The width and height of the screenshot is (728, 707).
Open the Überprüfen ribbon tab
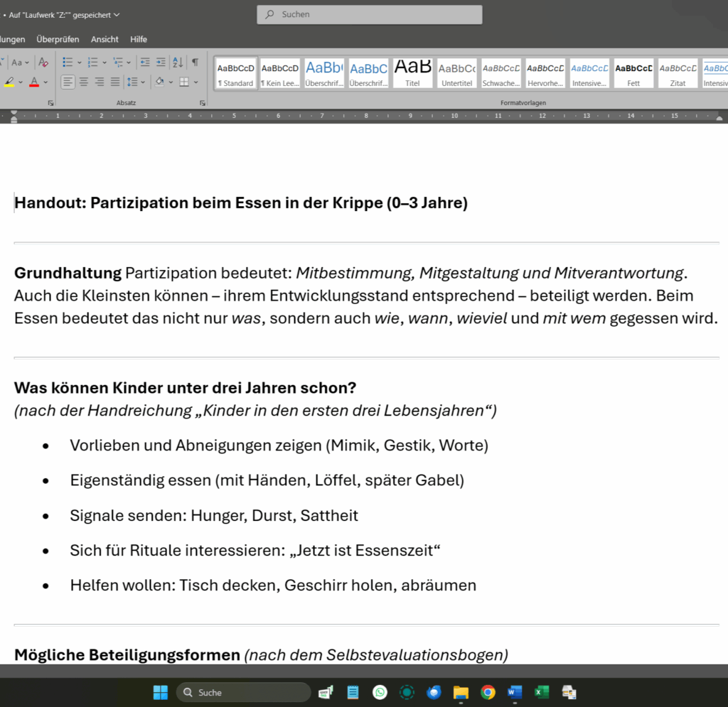pyautogui.click(x=58, y=39)
